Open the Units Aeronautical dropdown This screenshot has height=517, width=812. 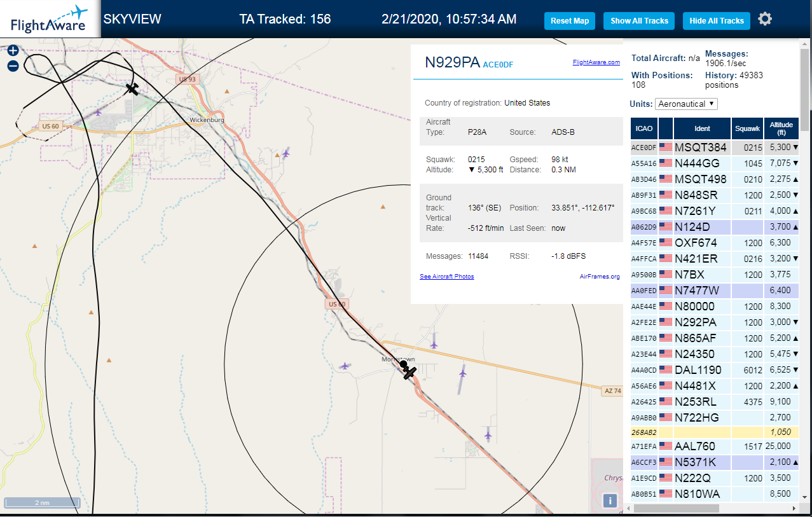pyautogui.click(x=686, y=104)
